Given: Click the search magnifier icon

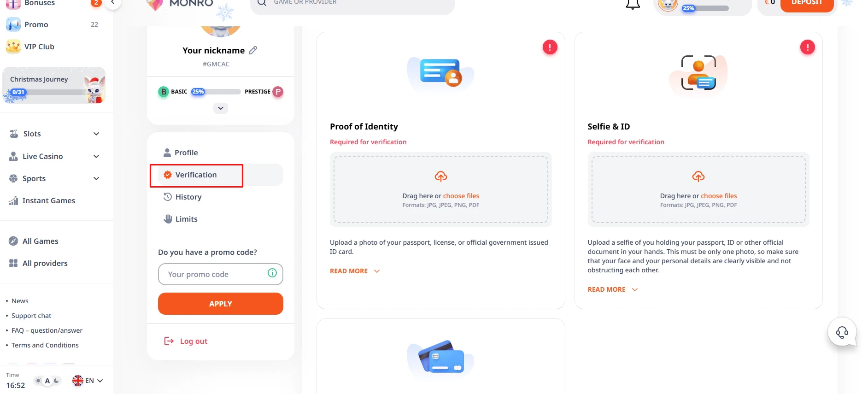Looking at the screenshot, I should pyautogui.click(x=262, y=3).
